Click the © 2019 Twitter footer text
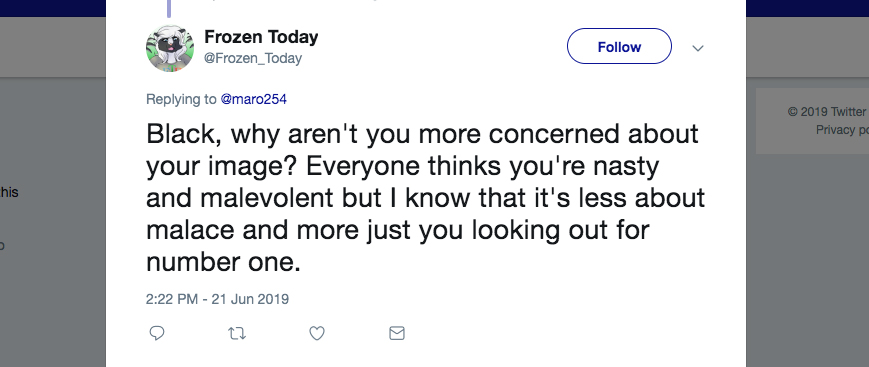 click(826, 112)
